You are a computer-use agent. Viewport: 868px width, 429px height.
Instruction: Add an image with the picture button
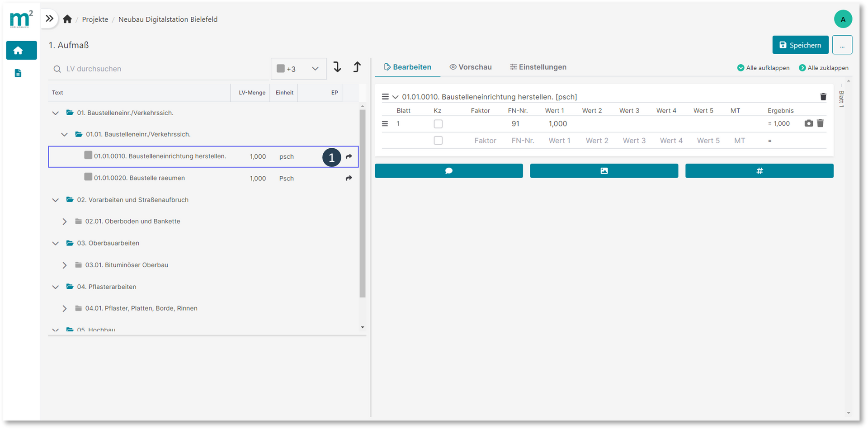(x=604, y=171)
